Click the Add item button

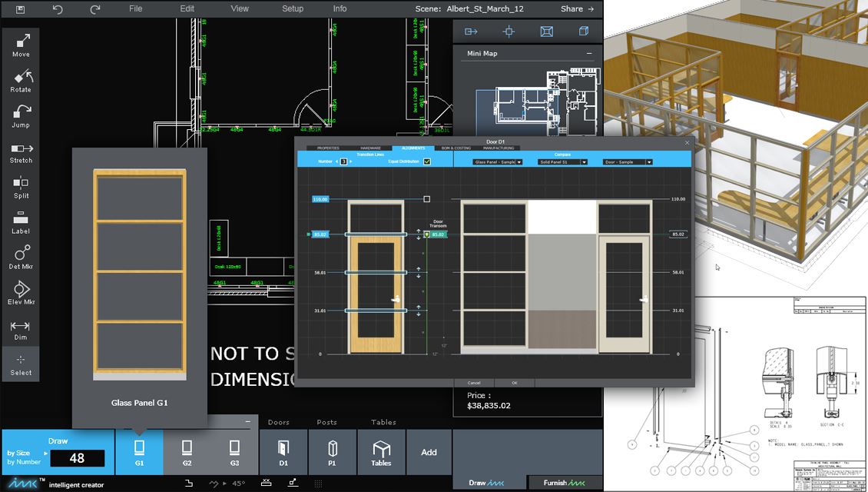pos(429,452)
